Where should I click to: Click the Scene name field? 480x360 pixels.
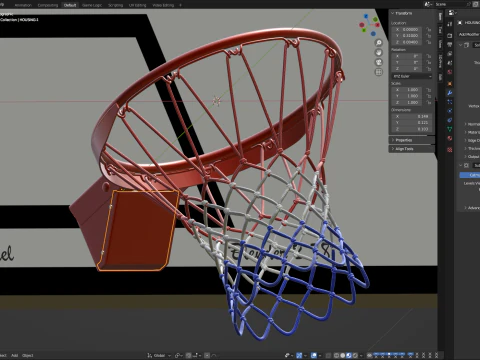[451, 4]
